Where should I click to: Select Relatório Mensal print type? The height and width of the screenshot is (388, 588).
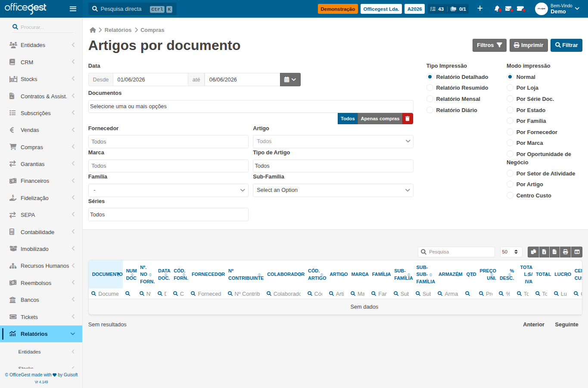point(430,99)
